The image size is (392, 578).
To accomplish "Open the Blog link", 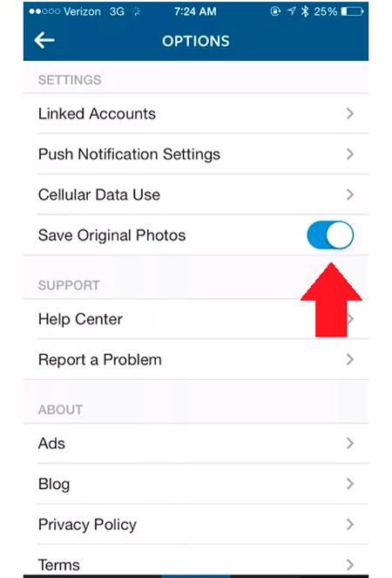I will [x=196, y=484].
